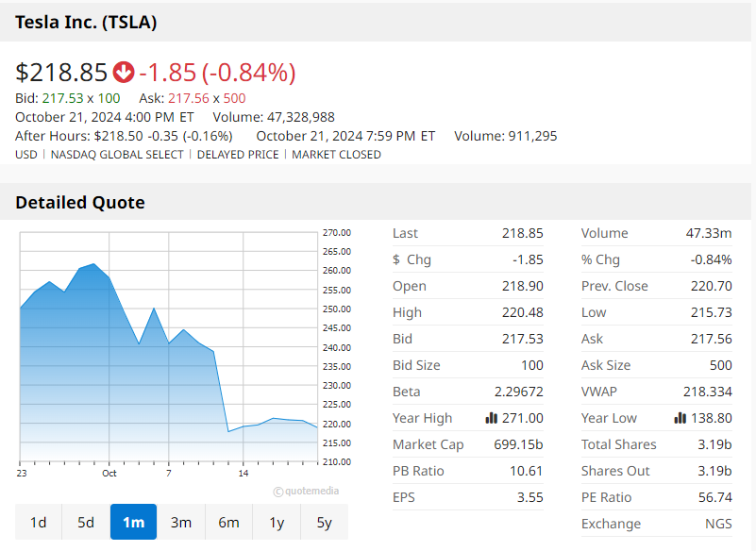The width and height of the screenshot is (756, 551).
Task: Click the price chart area
Action: click(x=169, y=347)
